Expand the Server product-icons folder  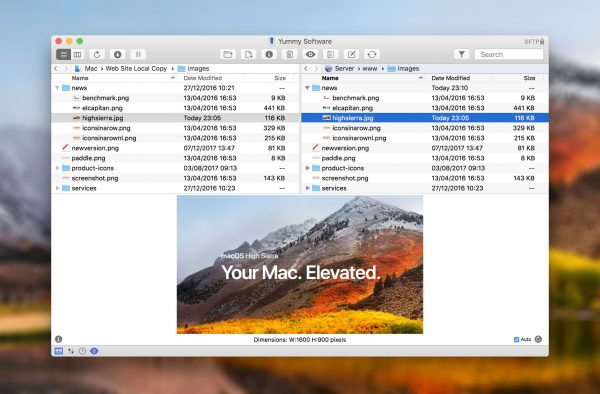[x=308, y=168]
